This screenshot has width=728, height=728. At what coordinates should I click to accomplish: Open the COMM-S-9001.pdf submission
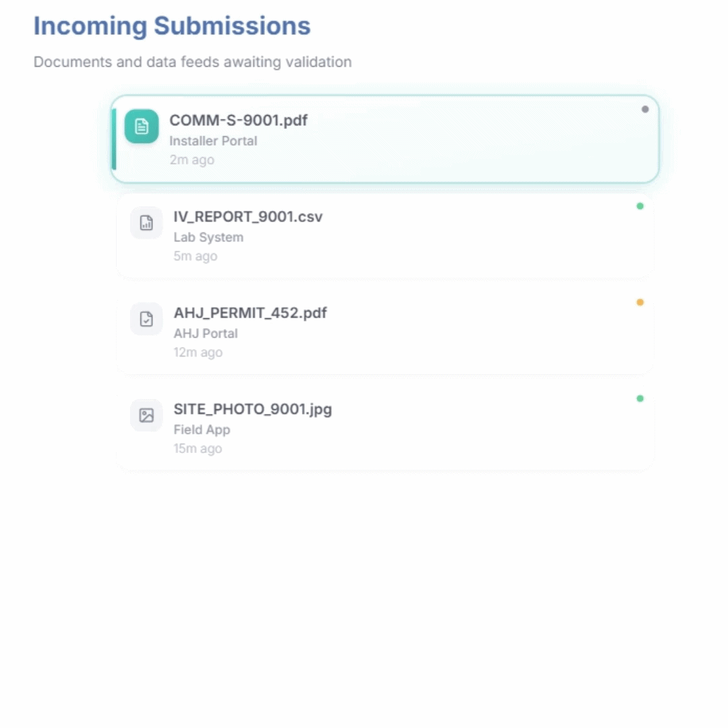click(238, 121)
